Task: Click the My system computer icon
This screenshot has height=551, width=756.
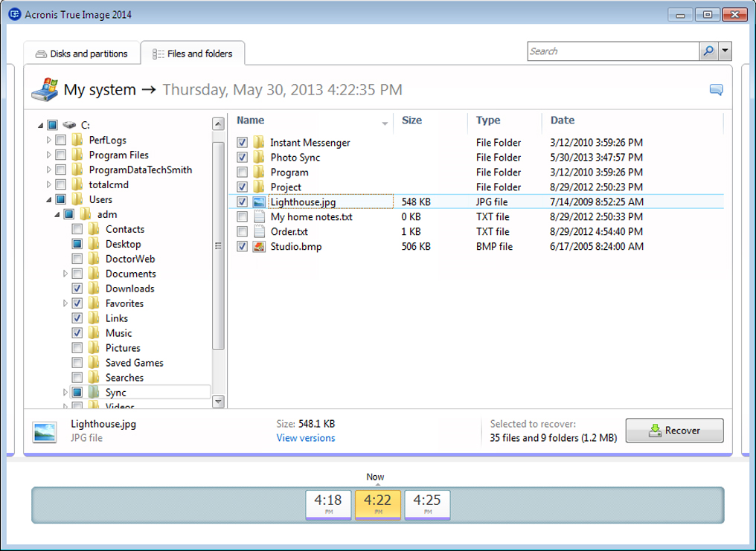Action: (44, 89)
